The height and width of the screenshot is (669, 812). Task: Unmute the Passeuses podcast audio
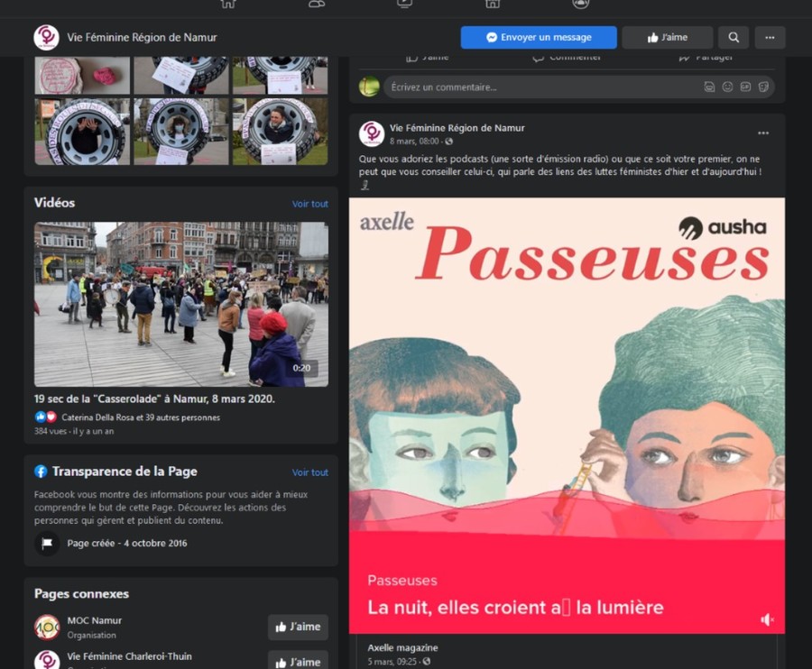(767, 619)
